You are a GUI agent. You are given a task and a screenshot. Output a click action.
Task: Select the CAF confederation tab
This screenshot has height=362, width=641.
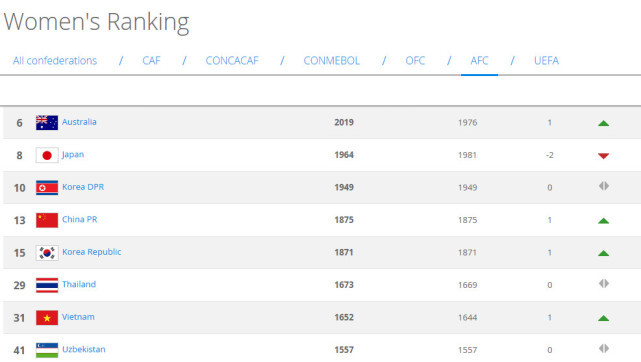coord(151,60)
